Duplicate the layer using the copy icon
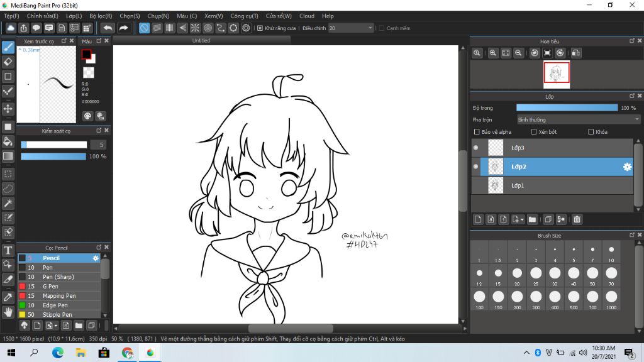644x362 pixels. point(548,219)
